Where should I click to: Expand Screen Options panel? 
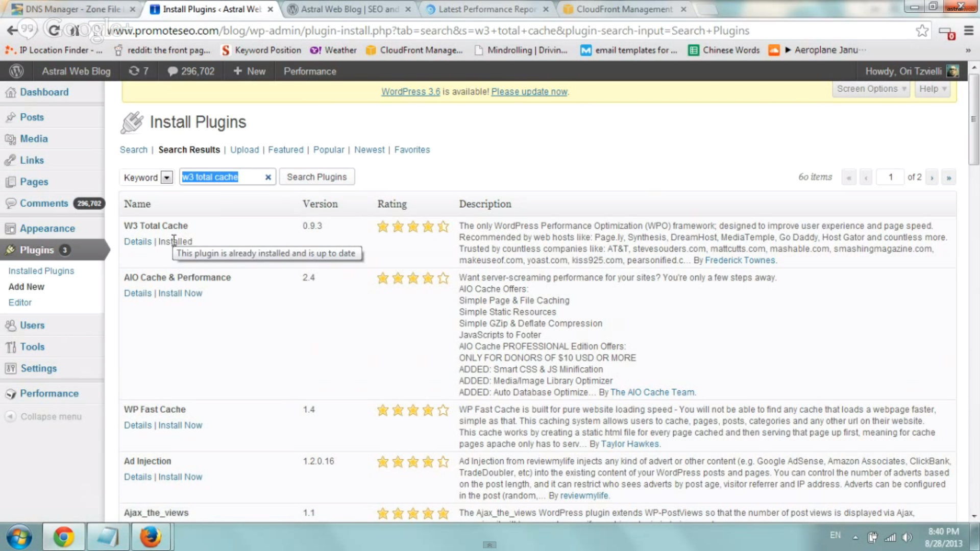pyautogui.click(x=871, y=89)
